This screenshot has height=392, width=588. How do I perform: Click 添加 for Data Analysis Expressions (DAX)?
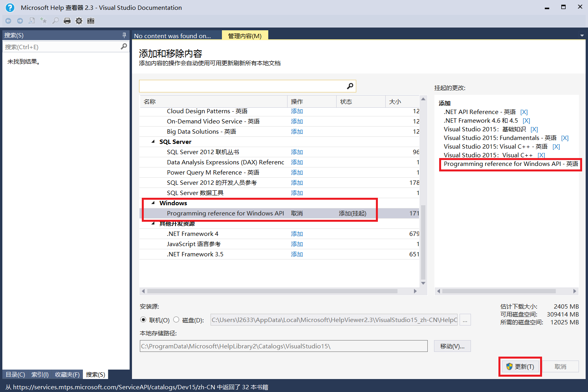pos(297,162)
